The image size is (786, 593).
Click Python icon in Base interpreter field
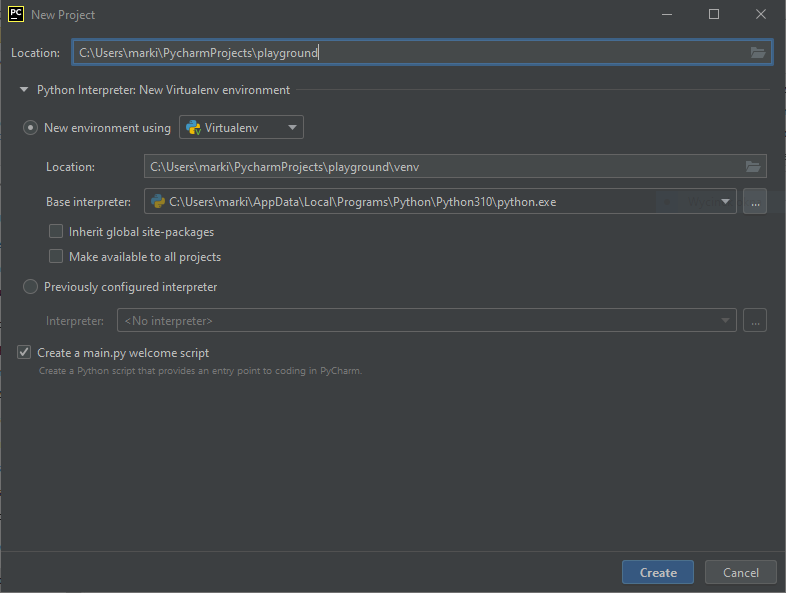point(157,202)
